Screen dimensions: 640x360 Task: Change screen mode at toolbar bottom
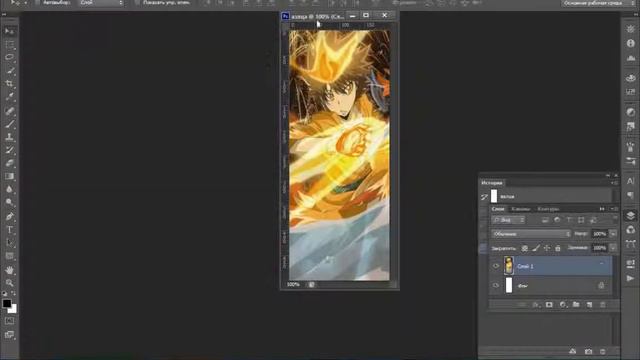(9, 335)
